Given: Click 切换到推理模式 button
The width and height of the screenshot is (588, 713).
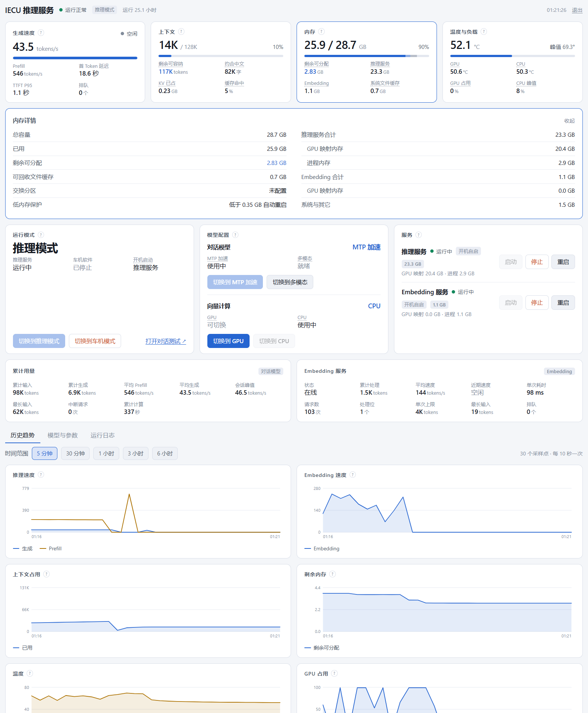Looking at the screenshot, I should 39,341.
